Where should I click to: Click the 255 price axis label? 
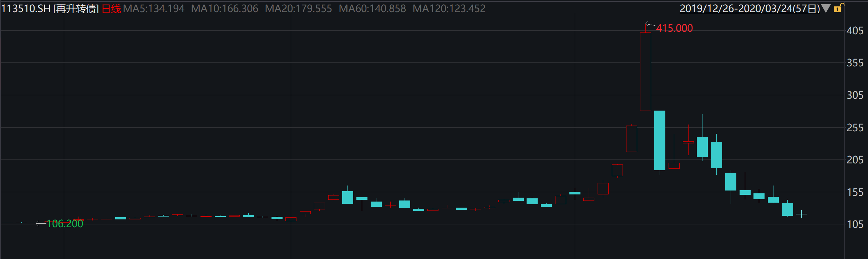(855, 128)
